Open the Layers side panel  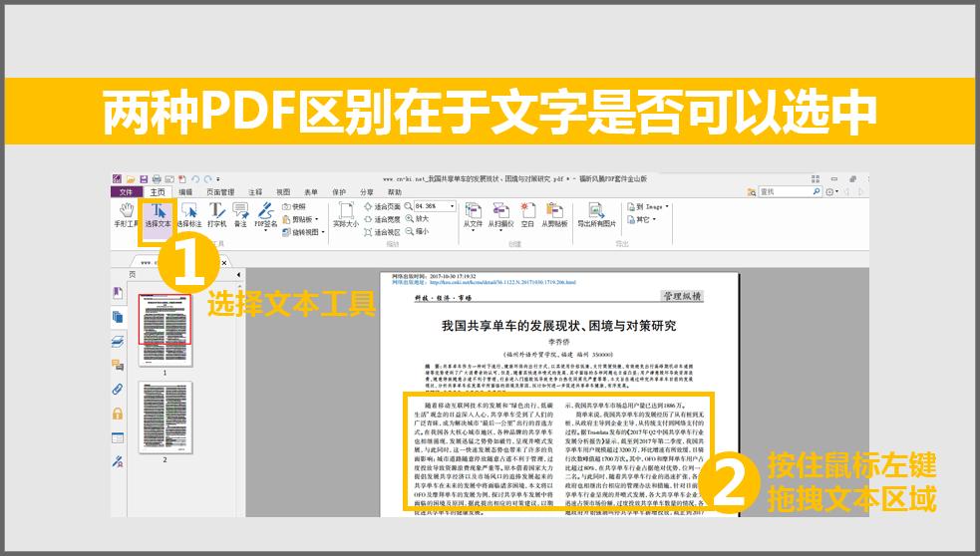tap(118, 341)
